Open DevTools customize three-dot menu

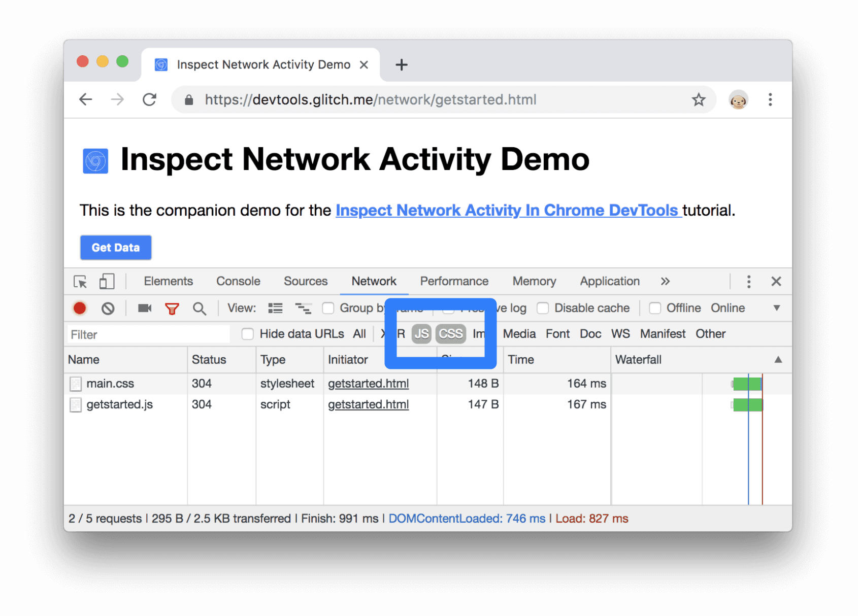749,282
